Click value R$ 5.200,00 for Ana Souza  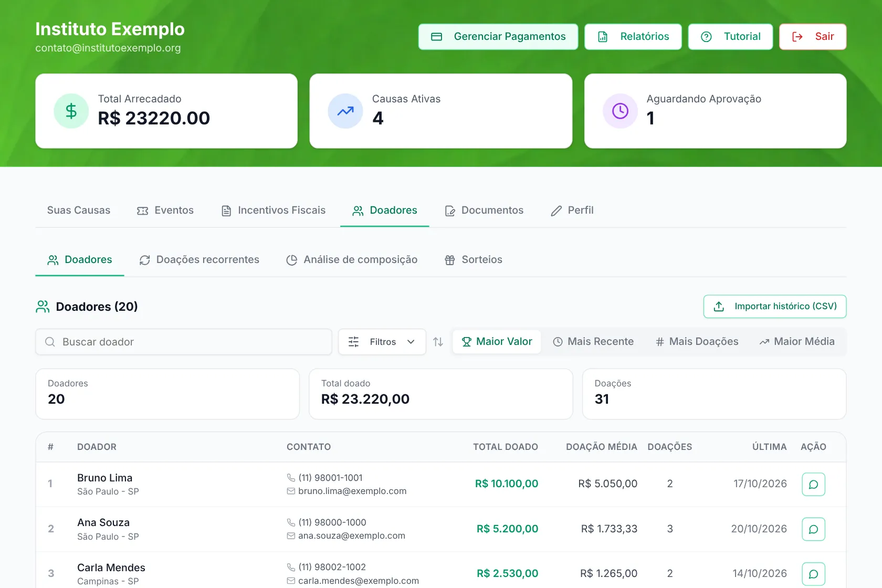tap(508, 529)
